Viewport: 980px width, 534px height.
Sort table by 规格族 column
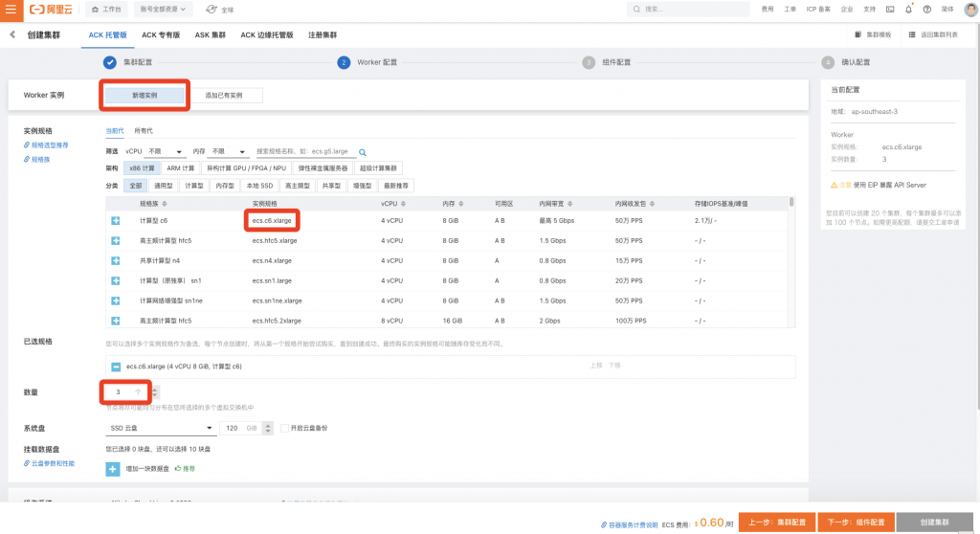coord(165,204)
